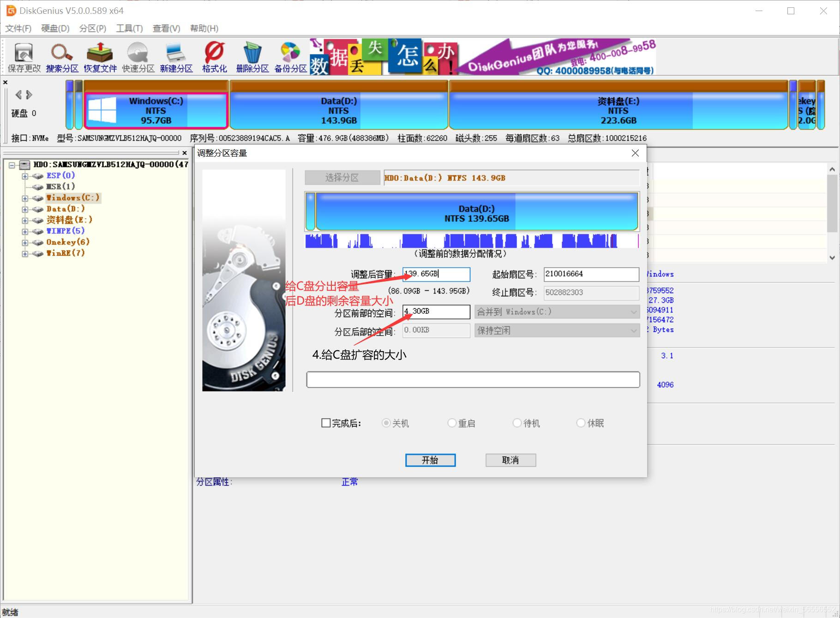Click the 保存更改 (Save Changes) toolbar icon
The width and height of the screenshot is (840, 618).
click(22, 56)
